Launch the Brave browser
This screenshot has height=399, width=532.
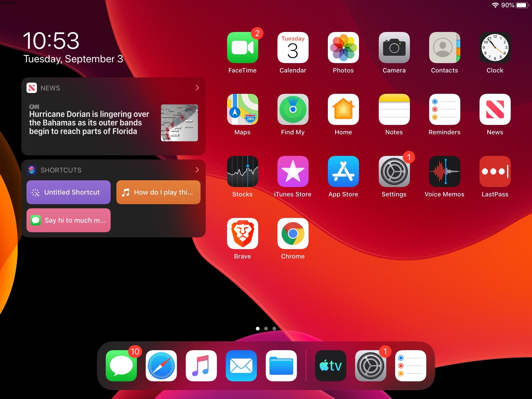[x=242, y=234]
